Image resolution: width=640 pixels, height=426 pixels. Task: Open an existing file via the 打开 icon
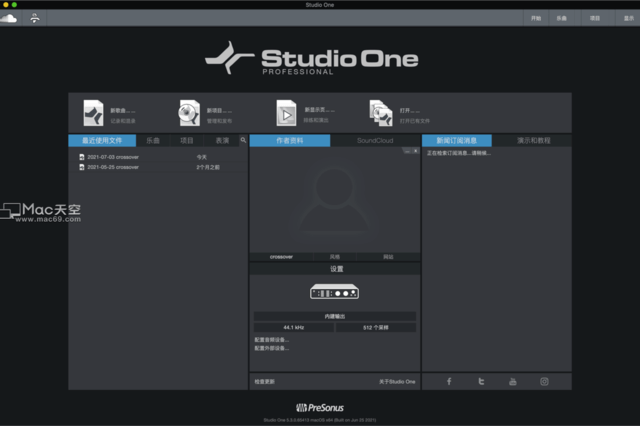point(381,113)
